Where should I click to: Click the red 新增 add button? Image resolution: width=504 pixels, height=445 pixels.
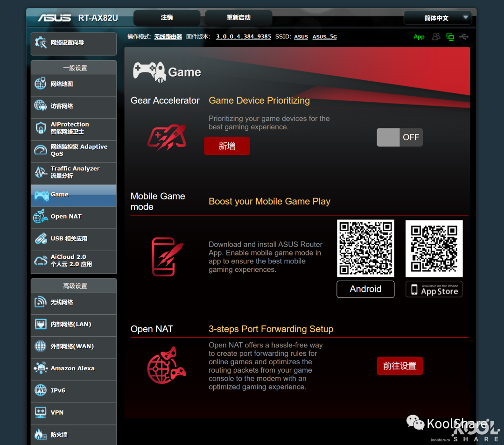point(227,146)
